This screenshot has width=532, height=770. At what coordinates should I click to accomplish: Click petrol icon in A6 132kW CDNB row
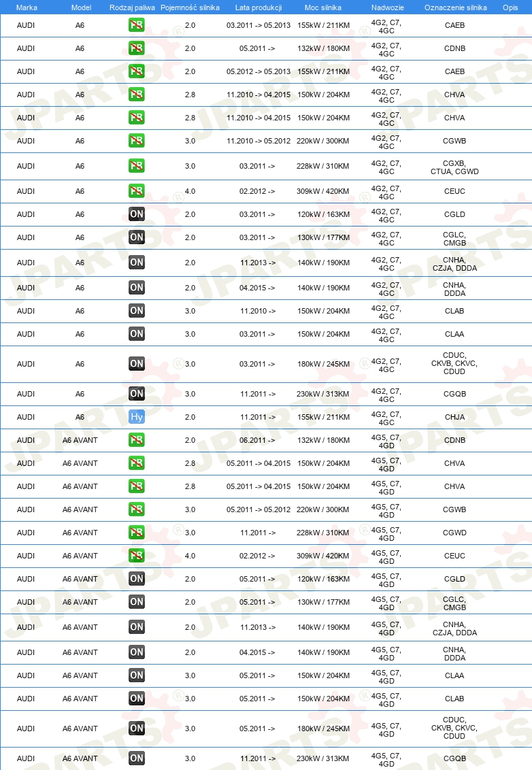point(137,48)
